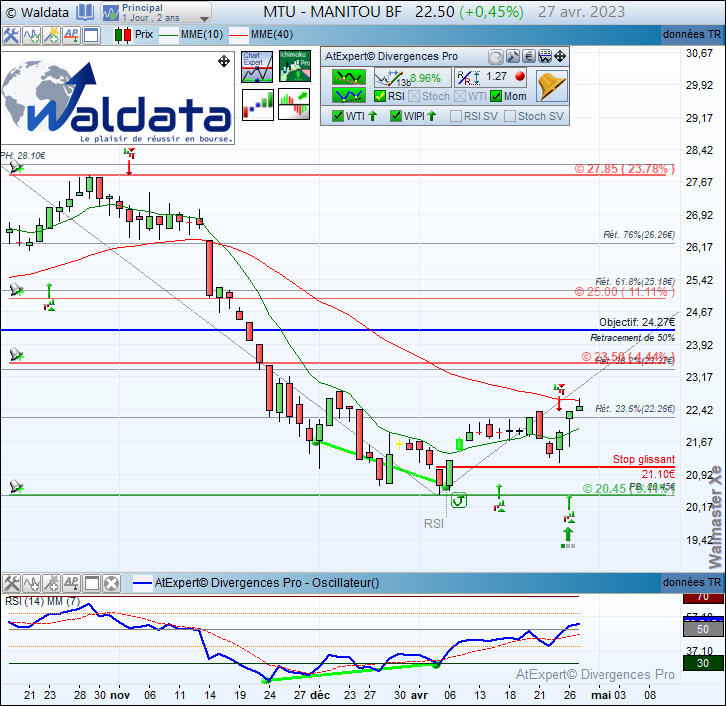Open the tools icon in the oscillator toolbar
The width and height of the screenshot is (726, 706).
tap(12, 583)
